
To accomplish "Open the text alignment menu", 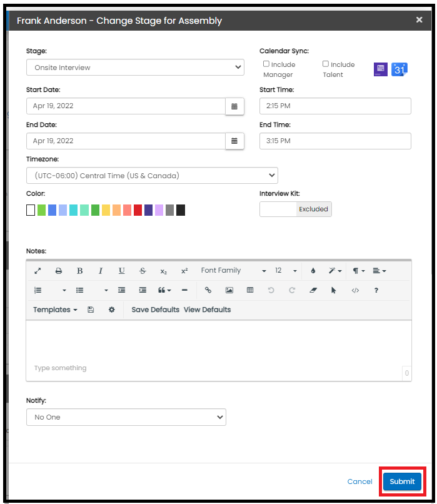I will tap(379, 271).
